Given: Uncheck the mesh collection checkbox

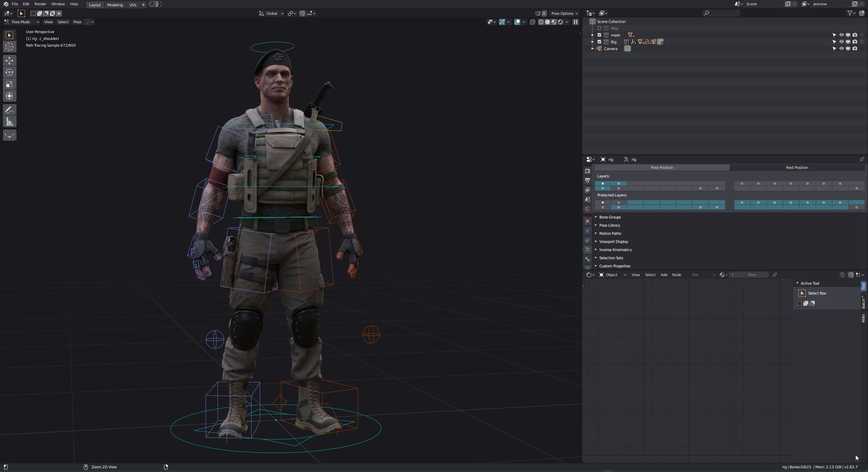Looking at the screenshot, I should [599, 35].
